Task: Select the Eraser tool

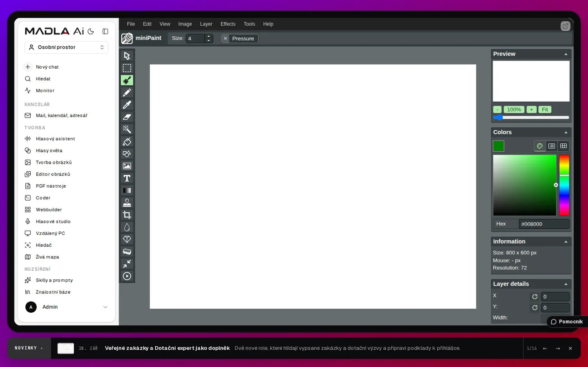Action: pyautogui.click(x=127, y=117)
